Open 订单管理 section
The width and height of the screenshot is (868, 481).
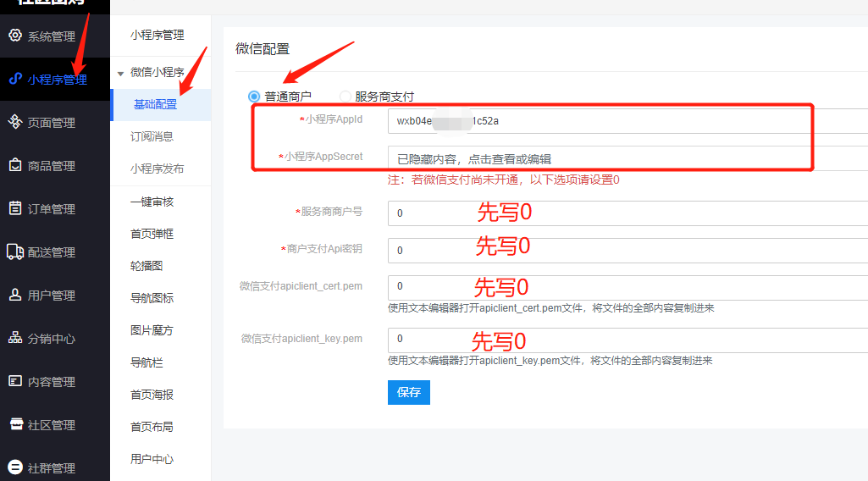(52, 209)
